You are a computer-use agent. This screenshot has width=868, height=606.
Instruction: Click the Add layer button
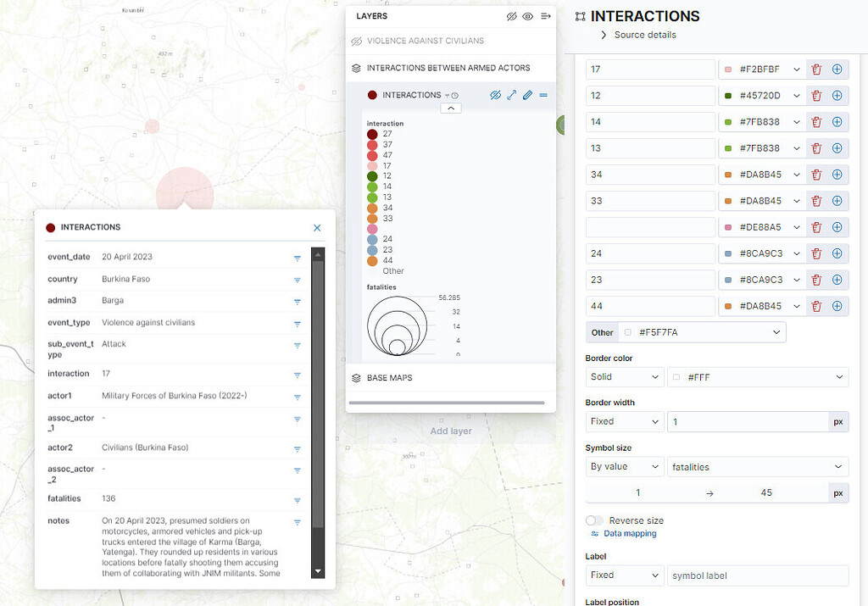click(451, 431)
